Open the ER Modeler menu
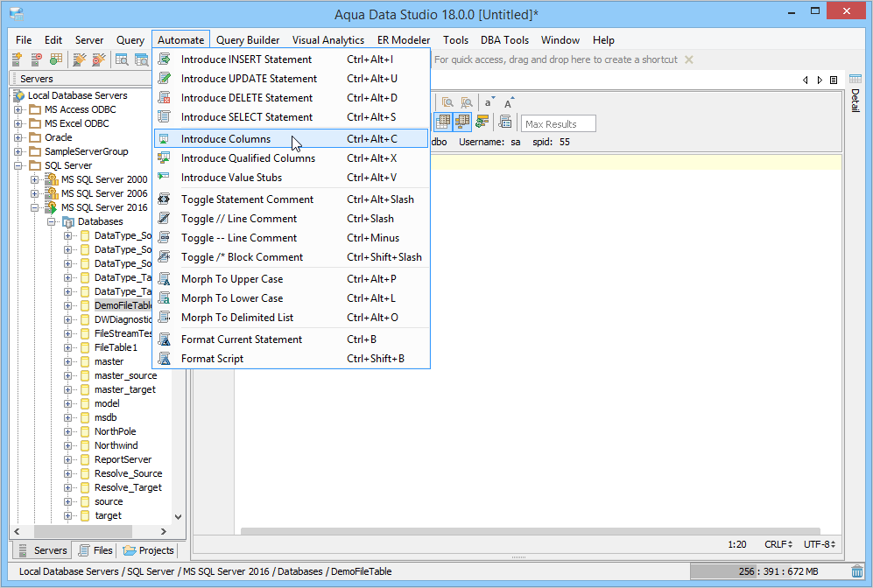The width and height of the screenshot is (873, 588). pyautogui.click(x=404, y=40)
